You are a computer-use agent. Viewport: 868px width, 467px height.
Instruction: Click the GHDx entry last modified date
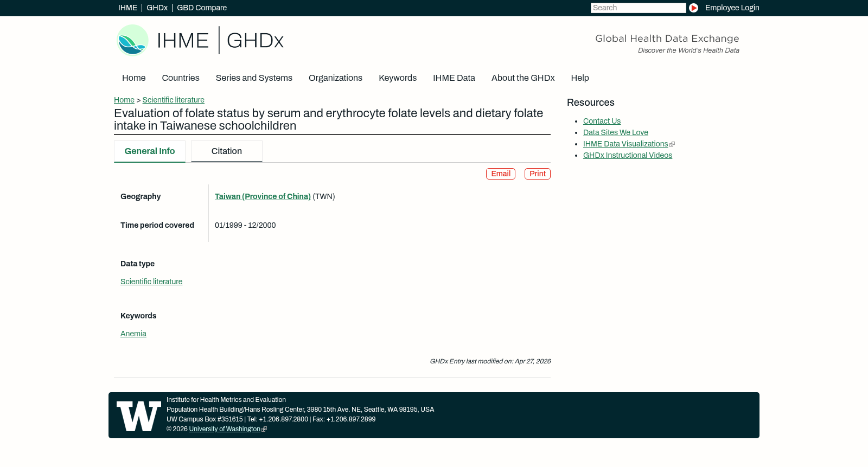[x=490, y=361]
